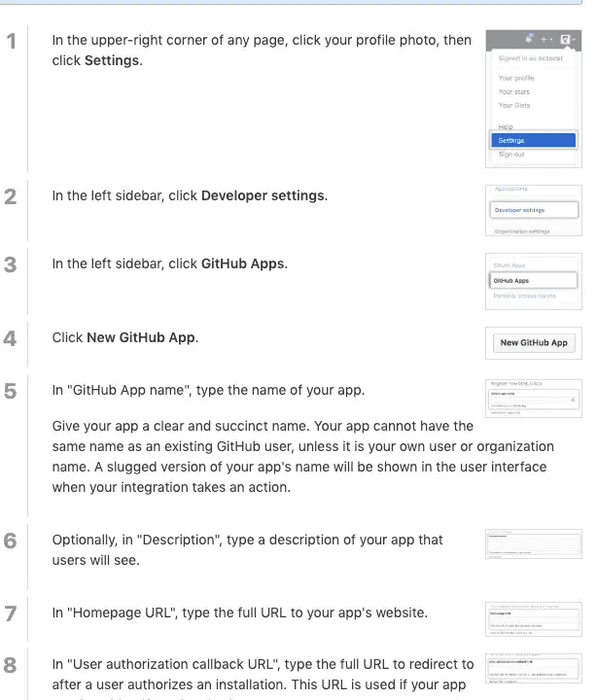This screenshot has width=597, height=700.
Task: Click Developer settings in step 2 thumbnail
Action: pos(534,210)
